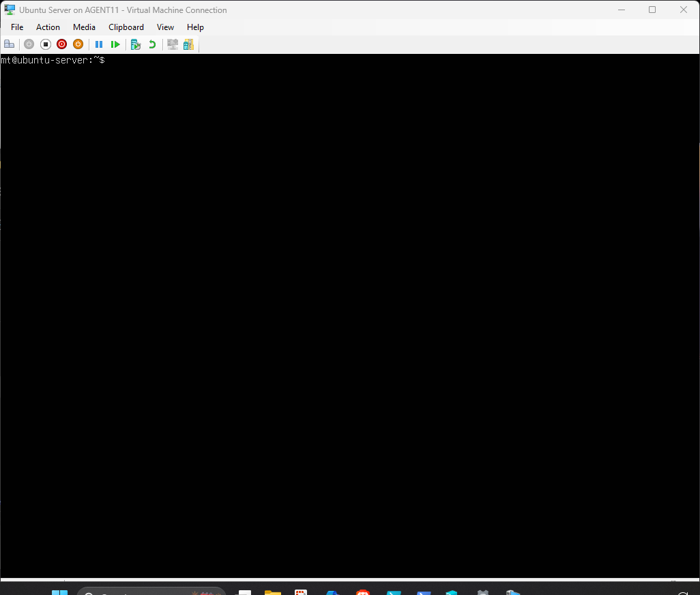Open the Action menu

pos(48,27)
